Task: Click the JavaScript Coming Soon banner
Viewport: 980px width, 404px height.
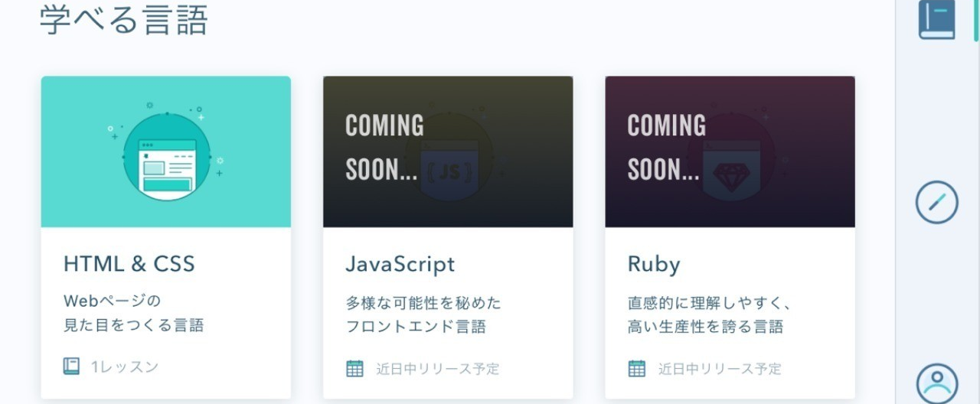Action: [448, 151]
